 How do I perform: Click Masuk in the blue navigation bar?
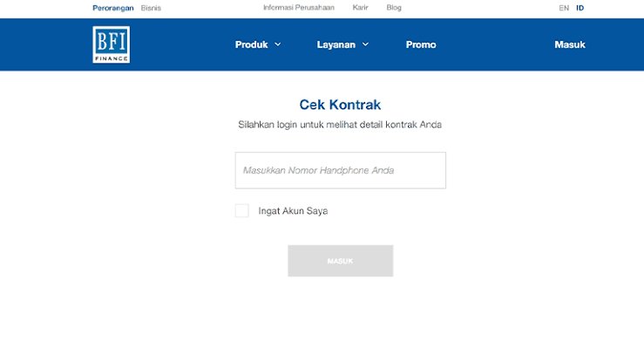570,44
